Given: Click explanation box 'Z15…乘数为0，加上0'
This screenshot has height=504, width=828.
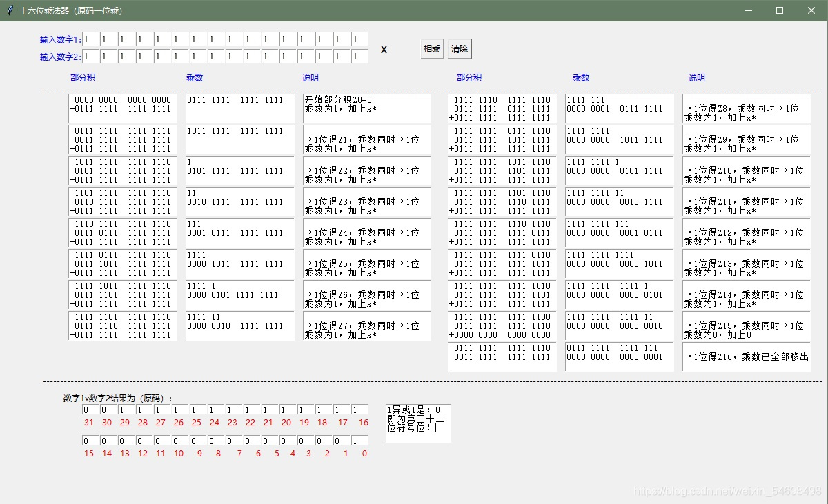Looking at the screenshot, I should tap(747, 326).
